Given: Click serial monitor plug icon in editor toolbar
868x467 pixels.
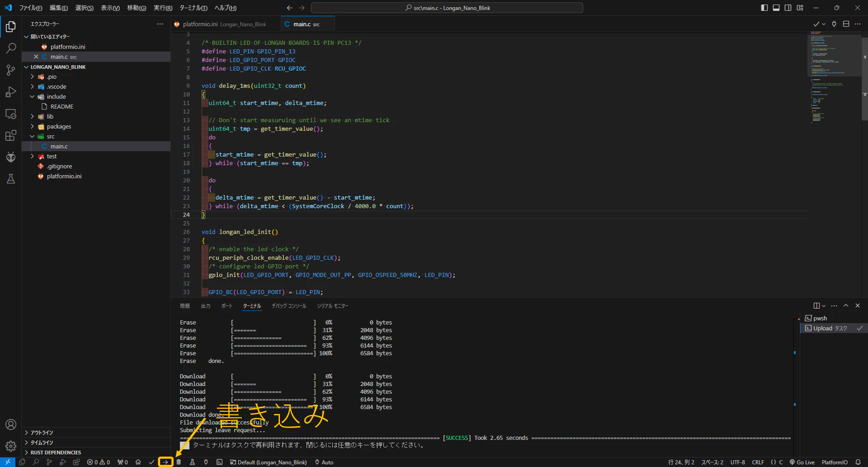Looking at the screenshot, I should click(x=834, y=24).
